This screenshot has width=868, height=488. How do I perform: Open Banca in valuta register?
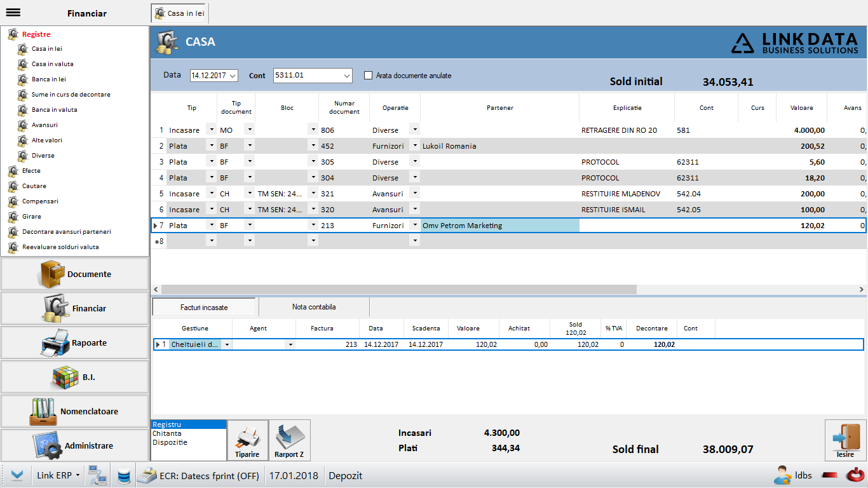click(x=54, y=110)
